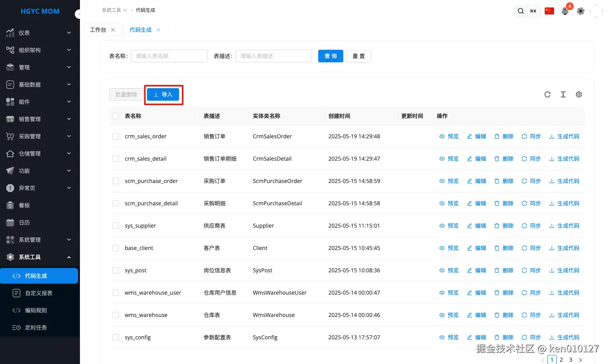The height and width of the screenshot is (364, 609).
Task: Check the base_client row checkbox
Action: [116, 248]
